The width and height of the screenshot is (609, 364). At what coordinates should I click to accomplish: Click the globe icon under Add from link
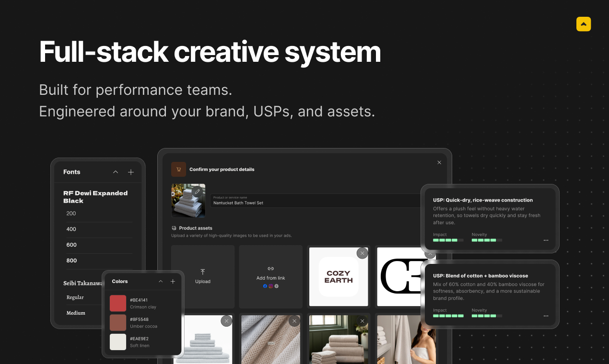click(276, 286)
